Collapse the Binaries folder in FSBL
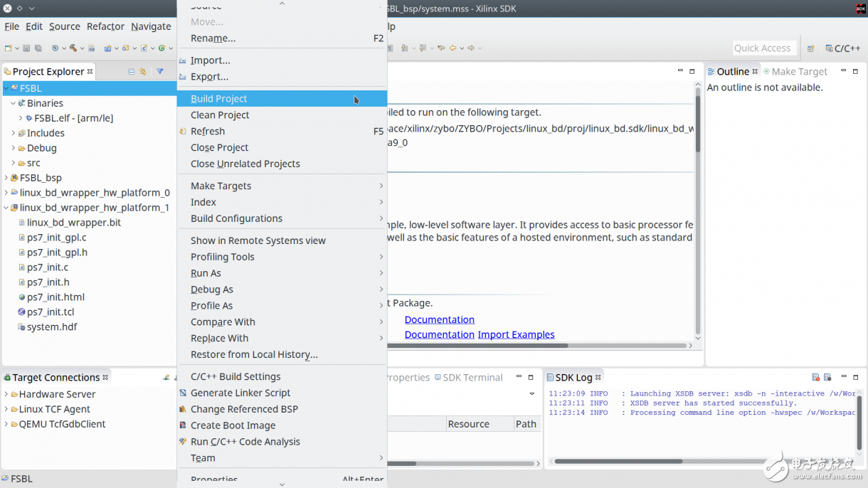This screenshot has height=488, width=868. [14, 103]
